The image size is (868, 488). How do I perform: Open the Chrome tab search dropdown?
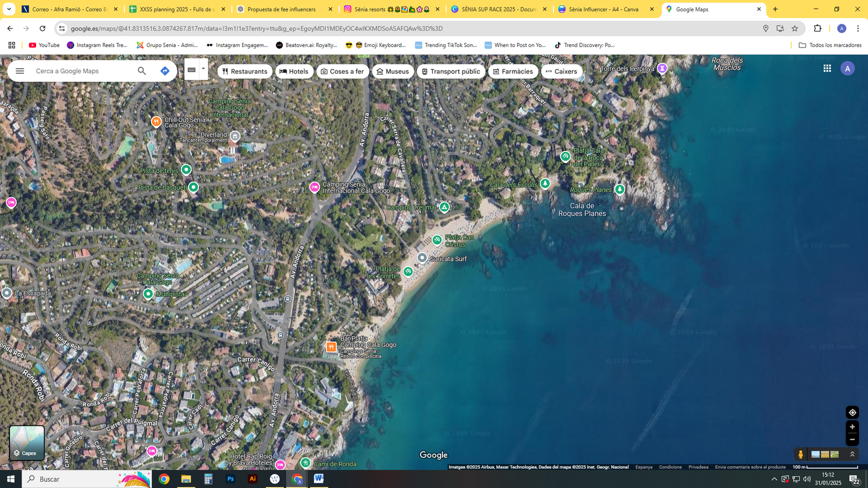click(9, 9)
